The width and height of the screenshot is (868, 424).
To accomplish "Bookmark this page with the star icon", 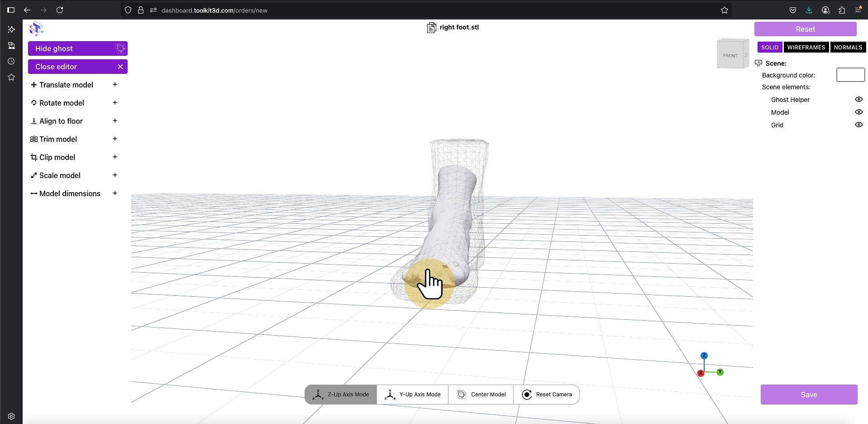I will (x=725, y=10).
